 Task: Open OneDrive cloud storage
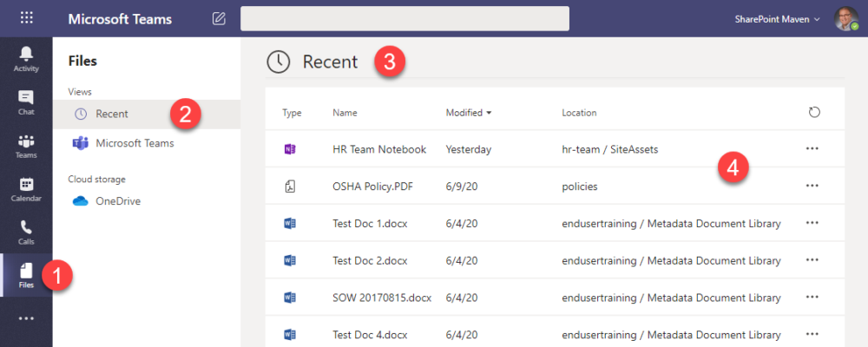coord(117,200)
